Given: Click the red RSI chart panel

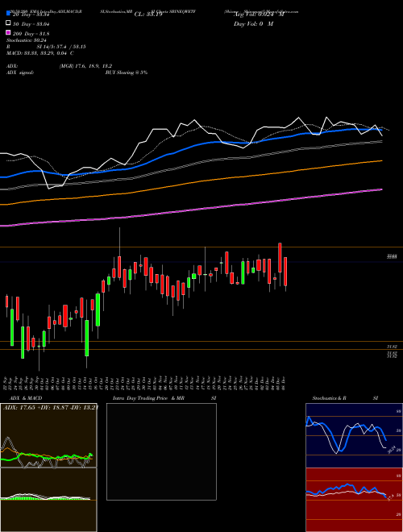Looking at the screenshot, I should 354,500.
